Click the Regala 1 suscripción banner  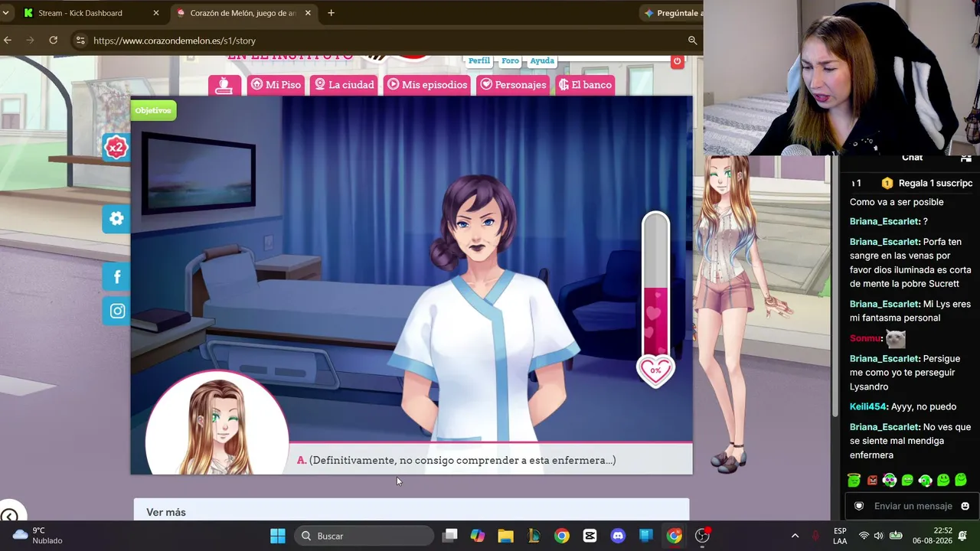click(x=927, y=184)
